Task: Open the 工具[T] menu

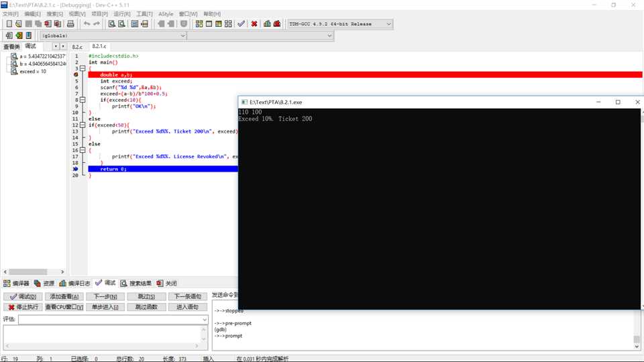Action: click(144, 14)
